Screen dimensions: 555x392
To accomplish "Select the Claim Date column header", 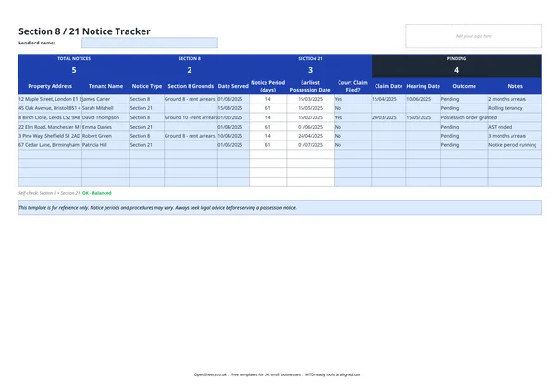I will point(388,86).
